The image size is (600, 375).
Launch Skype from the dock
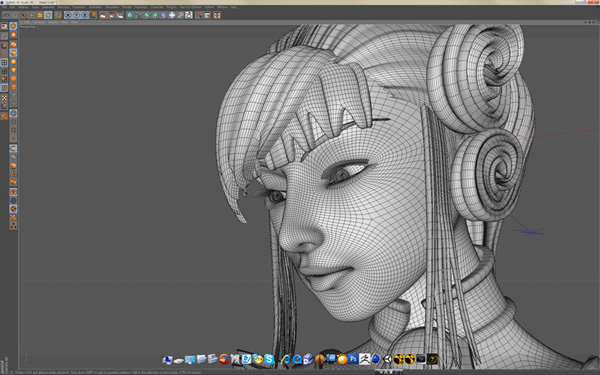pyautogui.click(x=269, y=359)
